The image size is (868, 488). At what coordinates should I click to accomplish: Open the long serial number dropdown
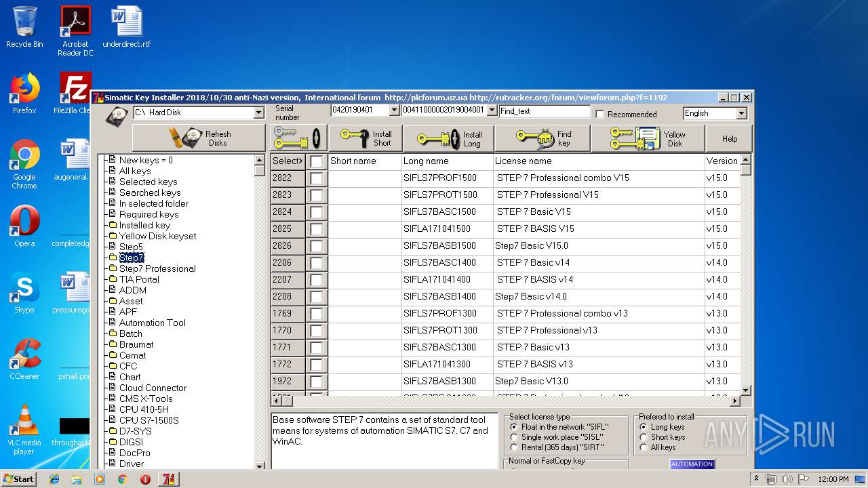coord(492,110)
